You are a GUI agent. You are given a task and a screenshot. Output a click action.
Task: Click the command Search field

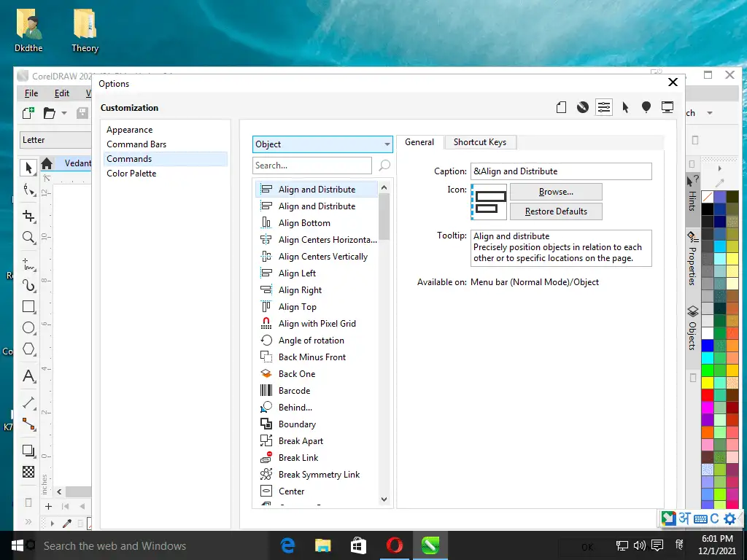pos(312,166)
